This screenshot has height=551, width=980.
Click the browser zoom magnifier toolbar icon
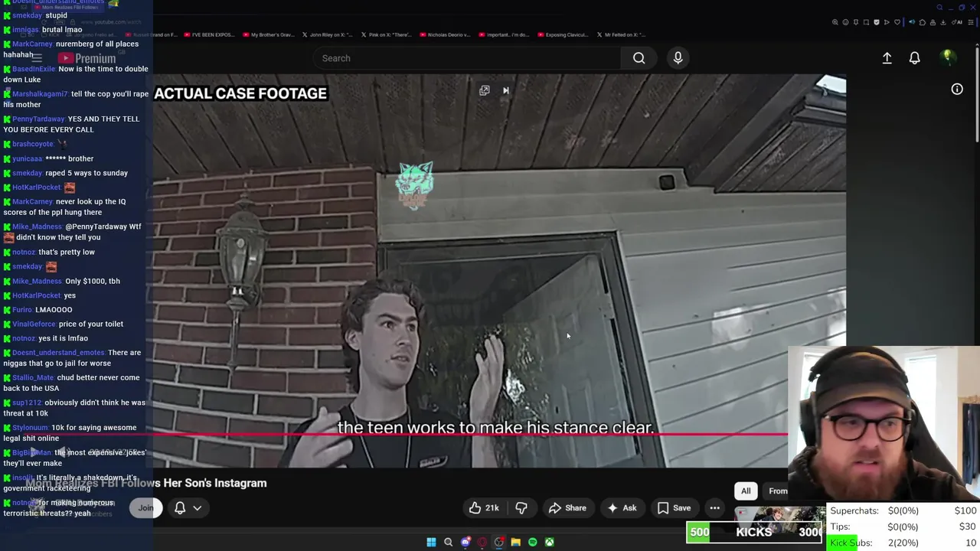click(835, 22)
